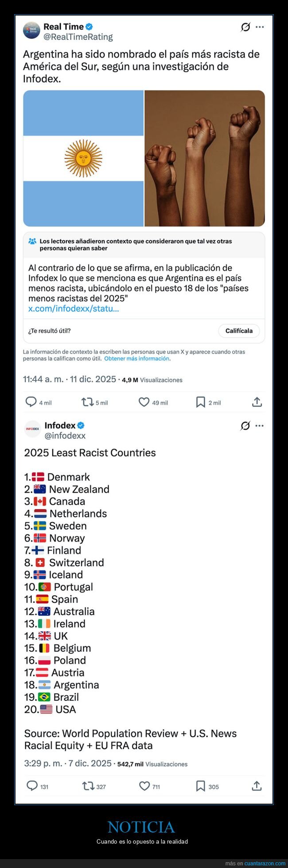288x868 pixels.
Task: Tap the like heart icon showing 49 mil
Action: click(144, 402)
